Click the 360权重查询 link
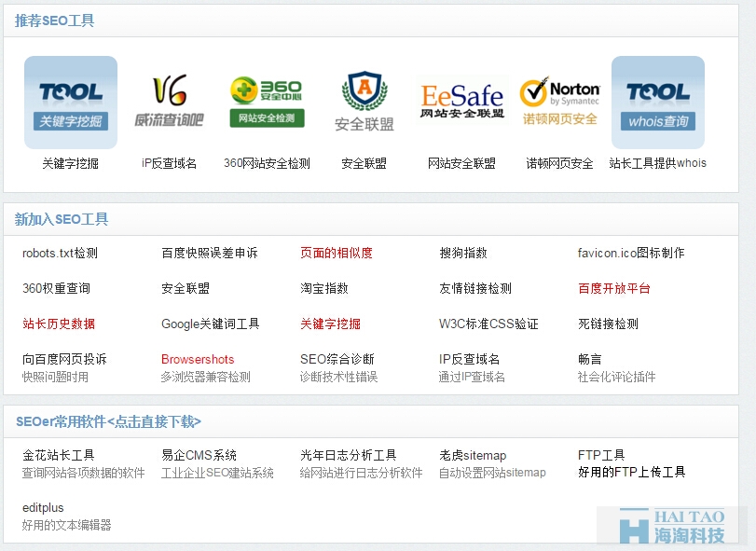The height and width of the screenshot is (551, 756). [56, 288]
